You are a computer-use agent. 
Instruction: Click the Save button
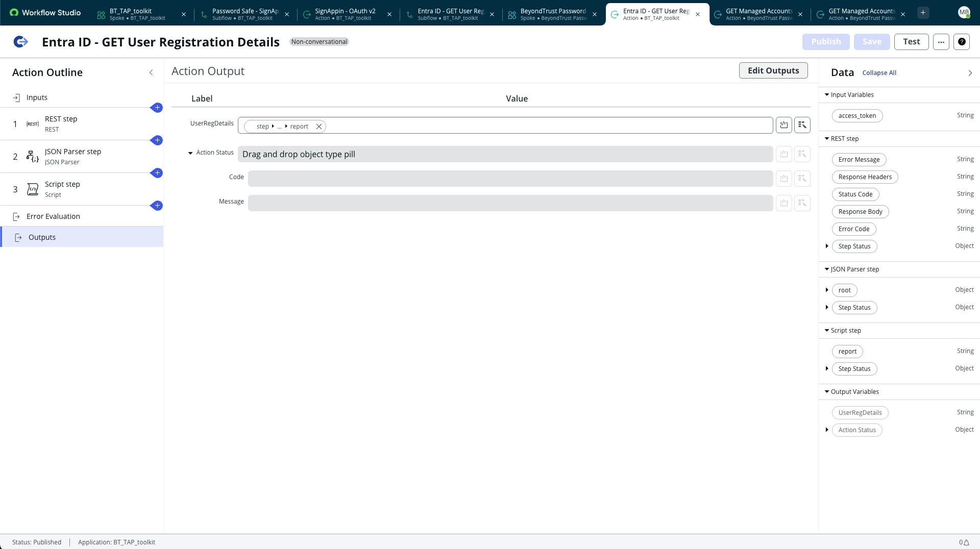(x=872, y=42)
